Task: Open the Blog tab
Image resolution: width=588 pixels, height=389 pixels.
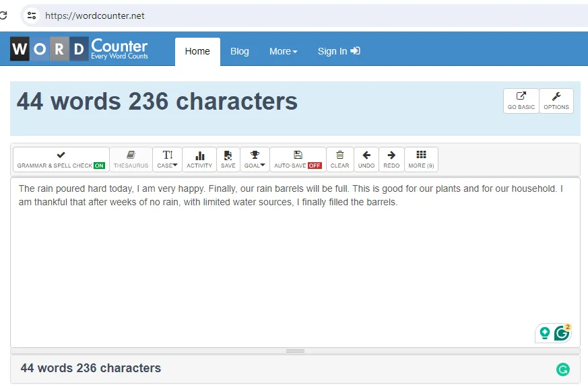Action: tap(240, 51)
